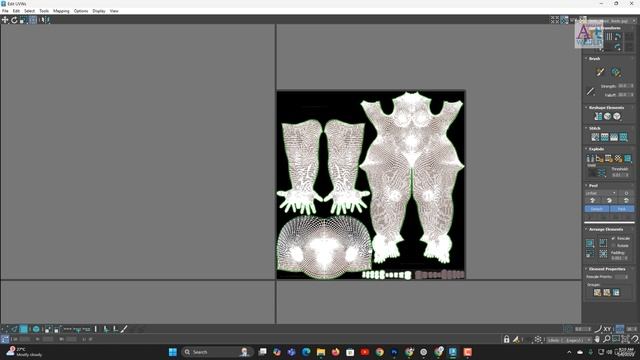Screen dimensions: 640x360
Task: Open the View menu
Action: 114,11
